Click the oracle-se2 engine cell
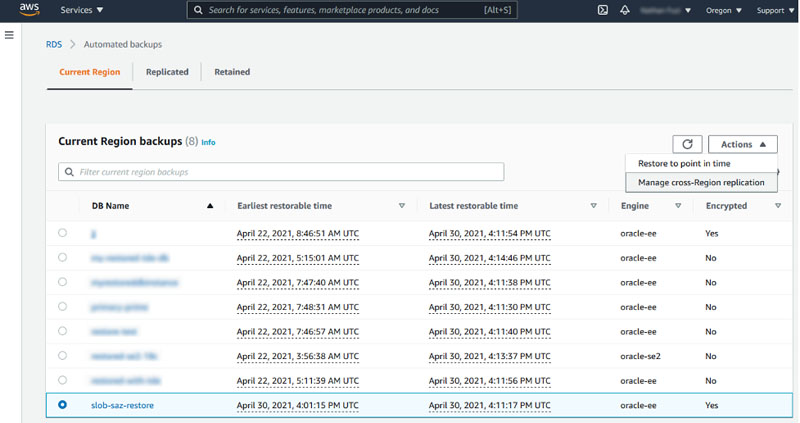Screen dimensions: 800x423 point(640,356)
